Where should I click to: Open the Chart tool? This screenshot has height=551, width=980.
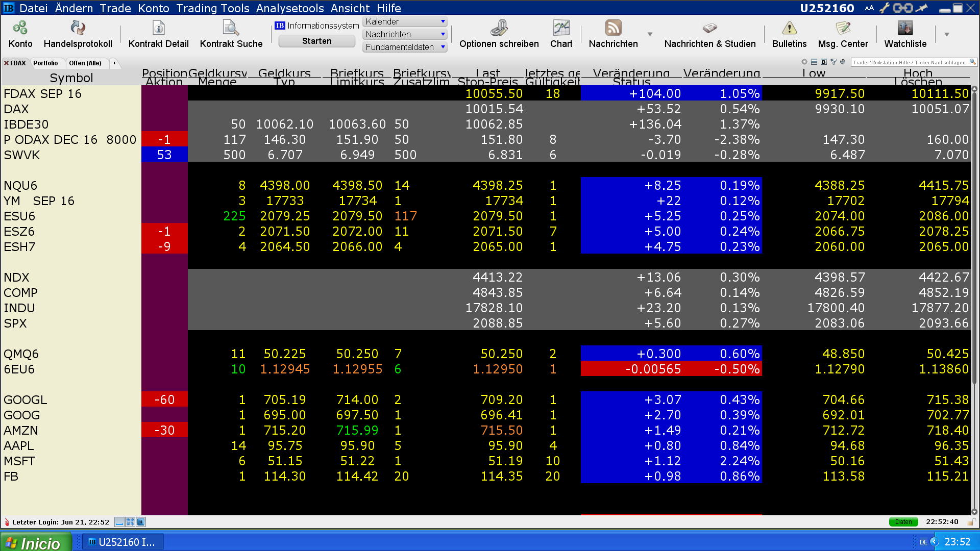(561, 28)
